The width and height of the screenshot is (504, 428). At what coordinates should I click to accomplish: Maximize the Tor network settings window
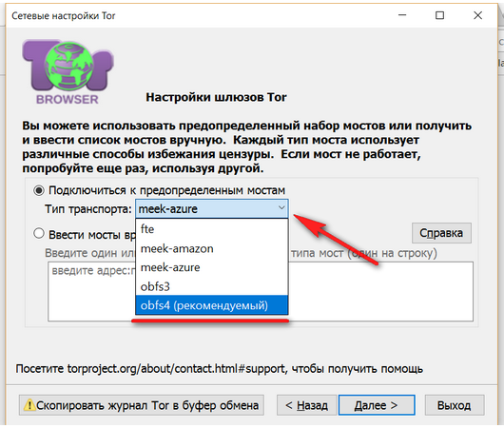coord(439,15)
